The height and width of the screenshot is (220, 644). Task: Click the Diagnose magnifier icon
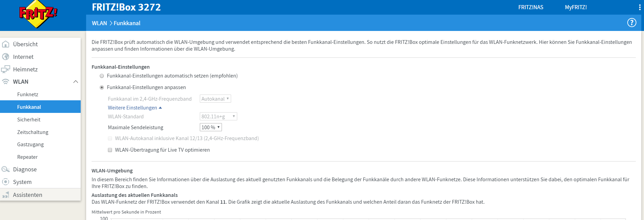5,169
